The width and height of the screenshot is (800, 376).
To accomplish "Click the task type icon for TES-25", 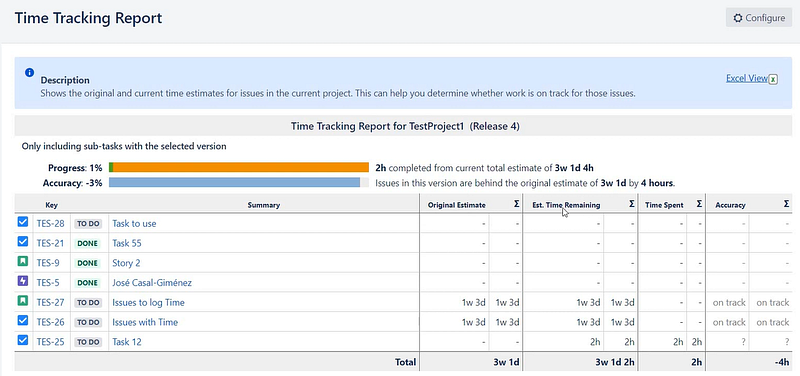I will coord(23,340).
